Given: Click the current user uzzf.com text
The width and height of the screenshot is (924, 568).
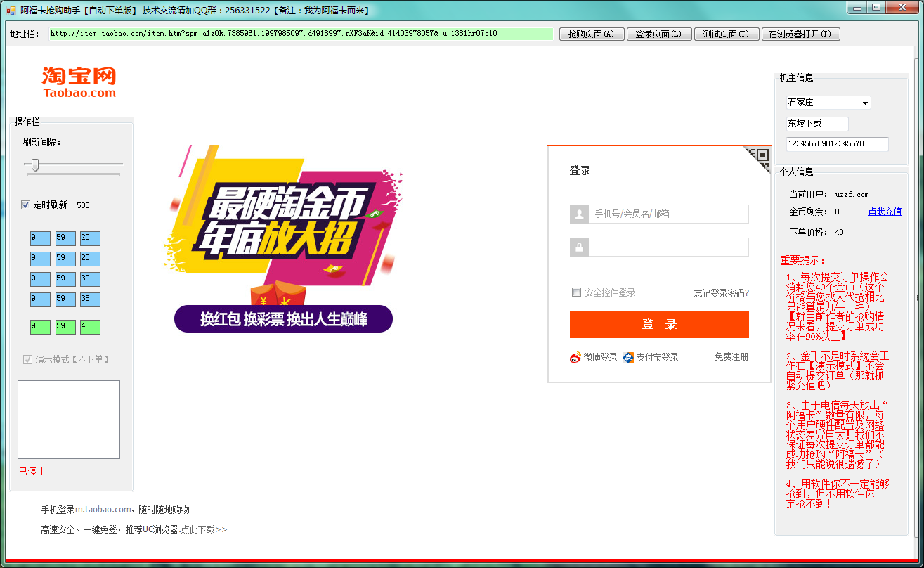Looking at the screenshot, I should (x=852, y=195).
